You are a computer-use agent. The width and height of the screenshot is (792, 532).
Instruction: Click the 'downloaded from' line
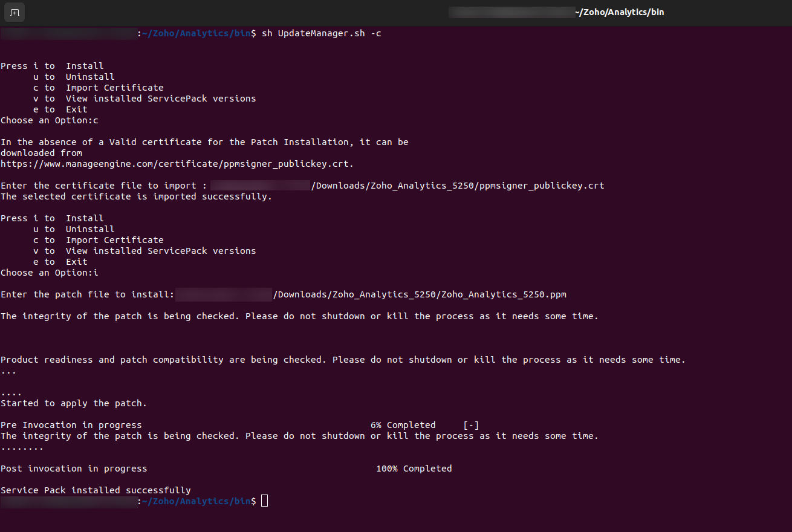pyautogui.click(x=42, y=153)
